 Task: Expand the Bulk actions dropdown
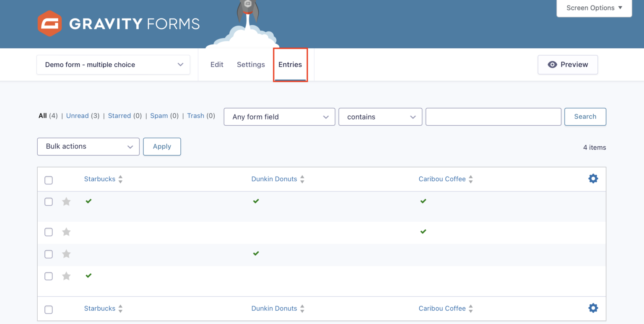click(x=88, y=146)
